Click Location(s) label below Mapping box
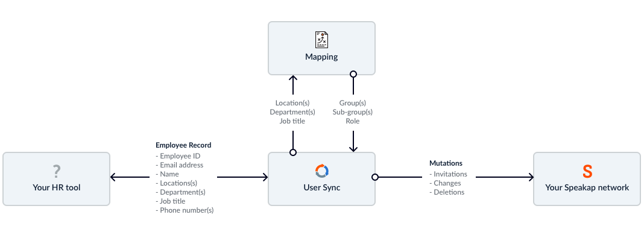This screenshot has height=244, width=644. (292, 103)
